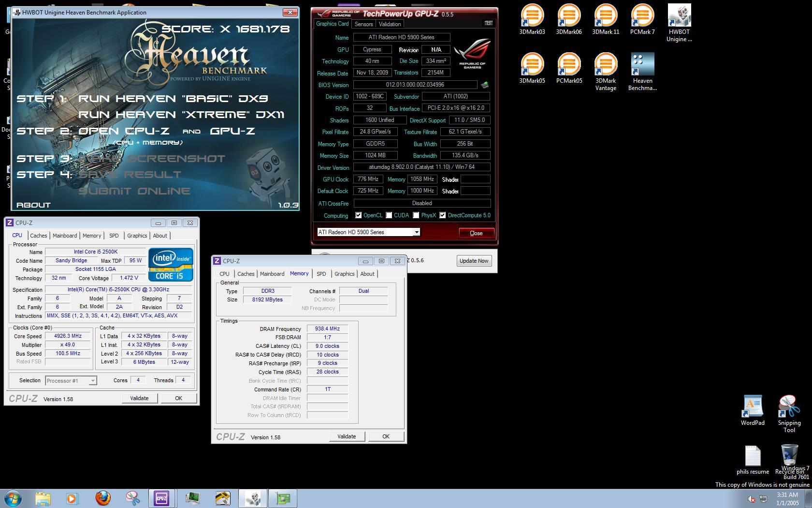Click the Update Now button
This screenshot has height=508, width=812.
[x=474, y=261]
